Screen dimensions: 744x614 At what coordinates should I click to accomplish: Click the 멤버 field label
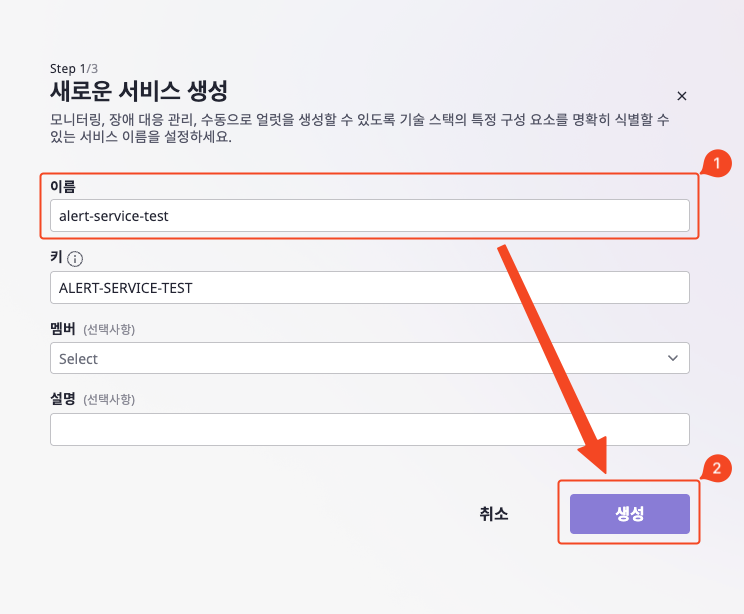point(63,328)
